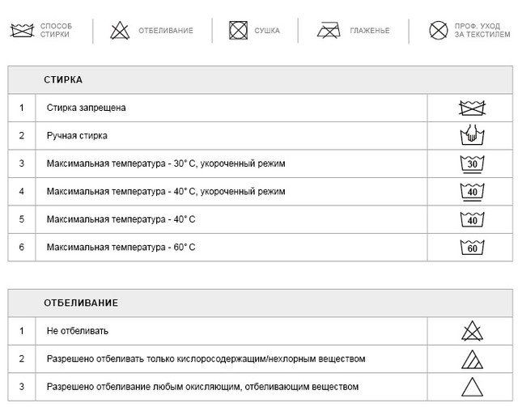Click the crossed triangle do-not-bleach icon in table
Viewport: 518px width, 420px height.
(x=472, y=331)
